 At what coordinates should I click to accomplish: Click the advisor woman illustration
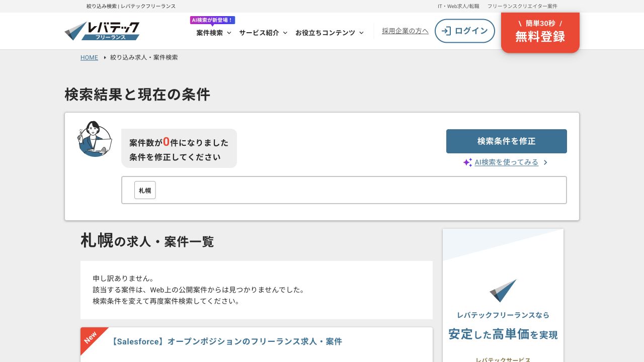coord(95,139)
